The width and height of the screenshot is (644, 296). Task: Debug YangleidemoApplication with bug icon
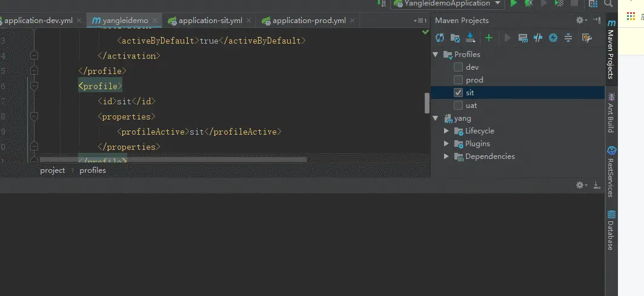point(529,3)
